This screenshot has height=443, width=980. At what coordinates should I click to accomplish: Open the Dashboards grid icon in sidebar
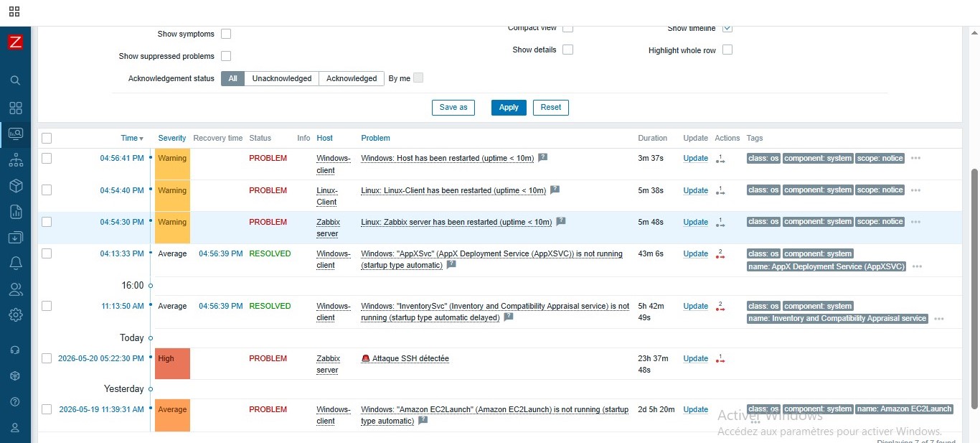click(x=15, y=108)
